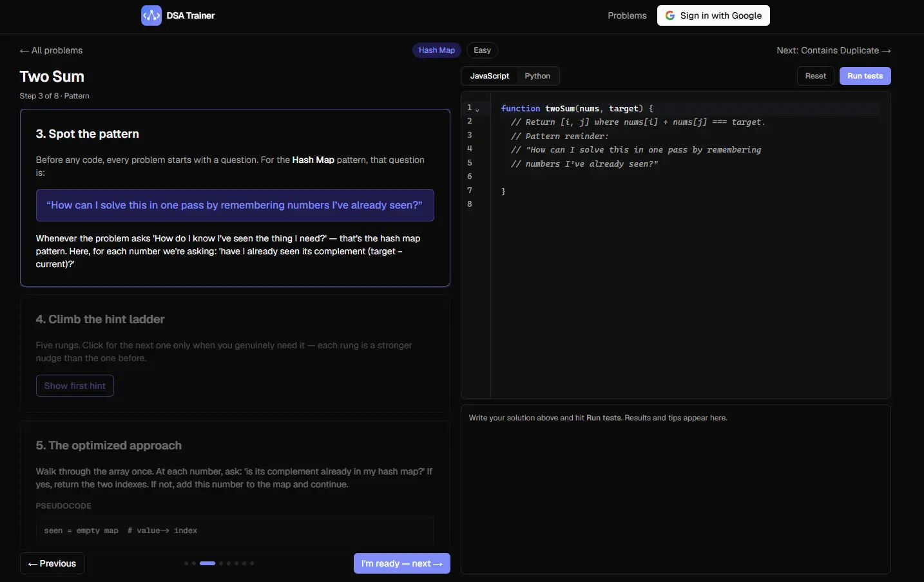Click the '5. The optimized approach' heading
Screen dimensions: 924x582
(x=109, y=446)
